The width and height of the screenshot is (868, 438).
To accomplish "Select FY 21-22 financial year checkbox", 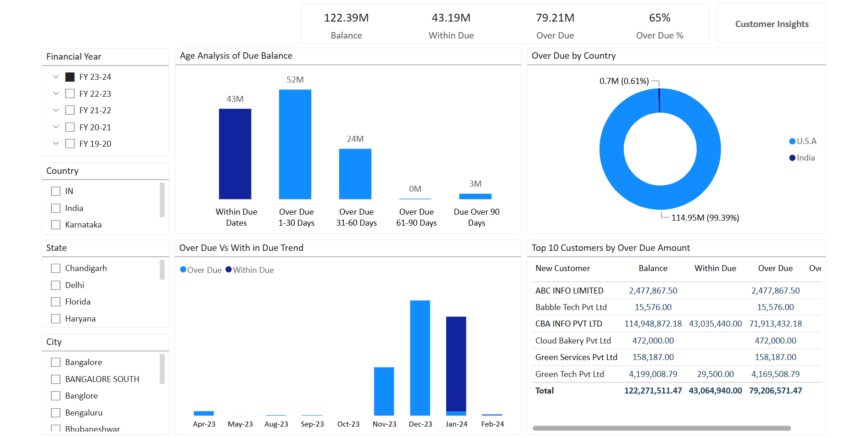I will [x=70, y=110].
